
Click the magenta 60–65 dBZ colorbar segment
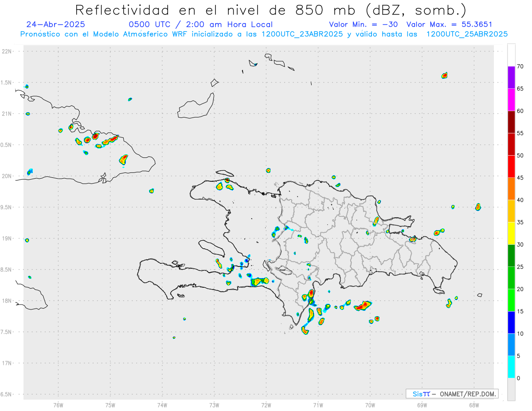[x=511, y=100]
